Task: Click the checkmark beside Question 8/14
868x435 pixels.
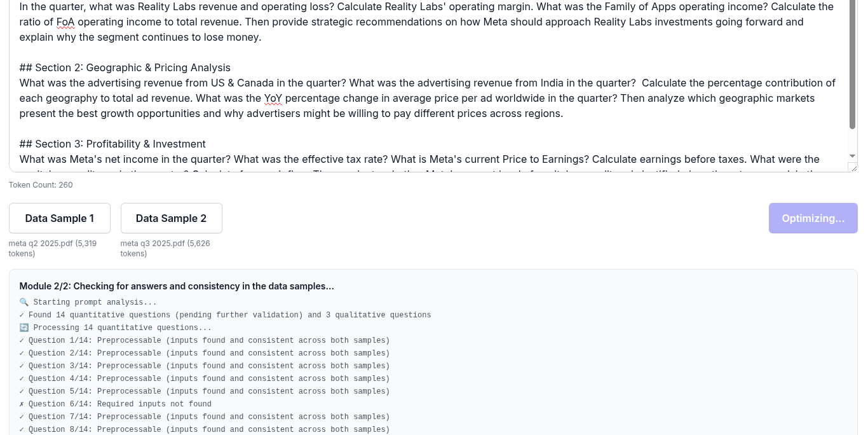Action: [22, 430]
